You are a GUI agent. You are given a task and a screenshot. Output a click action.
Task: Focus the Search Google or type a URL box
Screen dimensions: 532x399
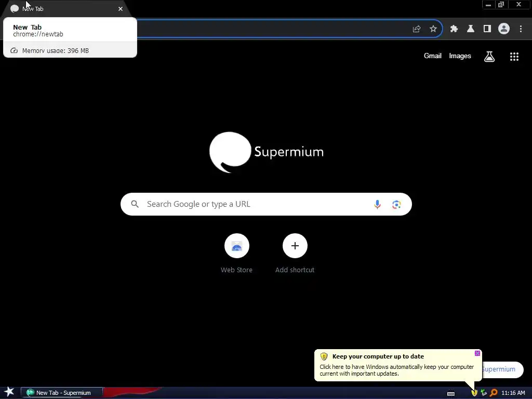(x=266, y=204)
